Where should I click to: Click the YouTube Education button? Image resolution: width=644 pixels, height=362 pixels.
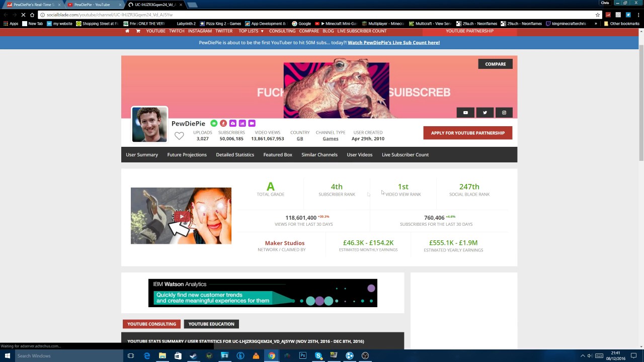(x=211, y=324)
